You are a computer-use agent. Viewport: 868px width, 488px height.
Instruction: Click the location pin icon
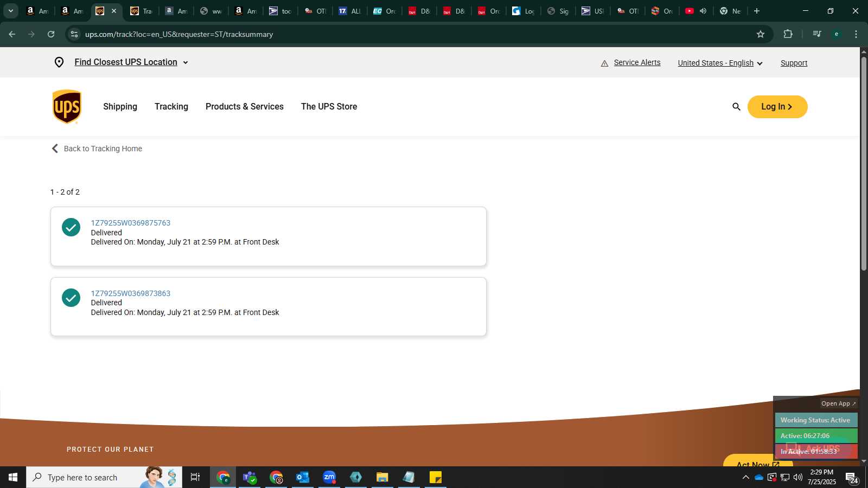(x=59, y=62)
